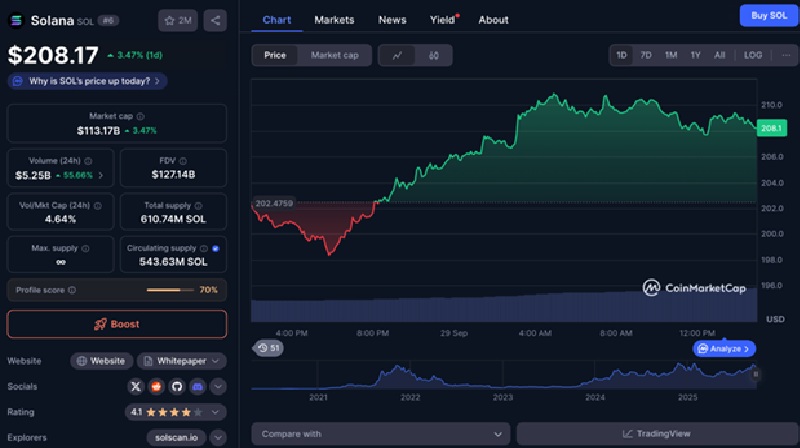Open the Compare with dropdown

[380, 434]
